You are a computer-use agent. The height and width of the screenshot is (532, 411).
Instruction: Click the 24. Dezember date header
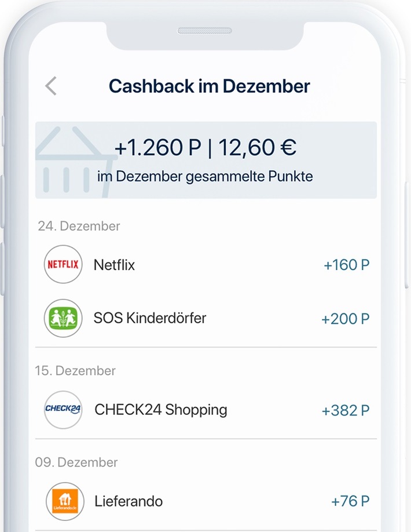pos(79,226)
